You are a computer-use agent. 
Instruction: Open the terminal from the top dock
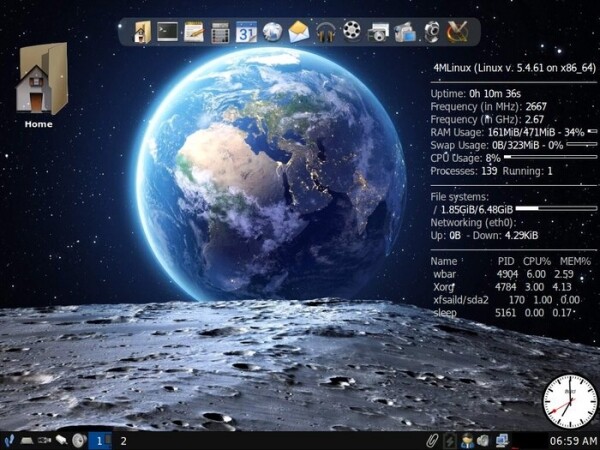click(168, 32)
